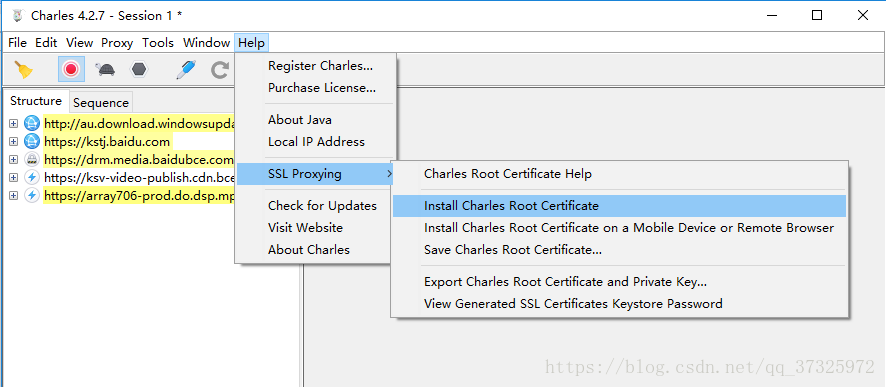This screenshot has width=886, height=387.
Task: Open the File menu
Action: click(18, 43)
